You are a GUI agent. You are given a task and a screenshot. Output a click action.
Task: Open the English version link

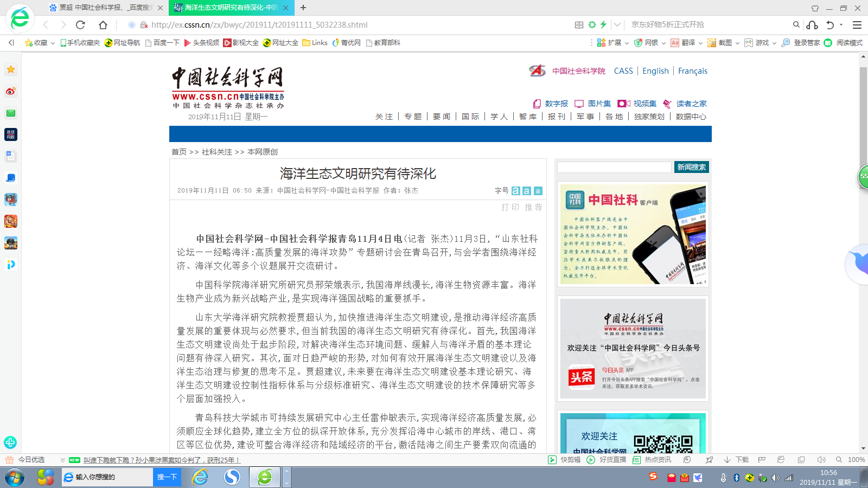pos(655,71)
